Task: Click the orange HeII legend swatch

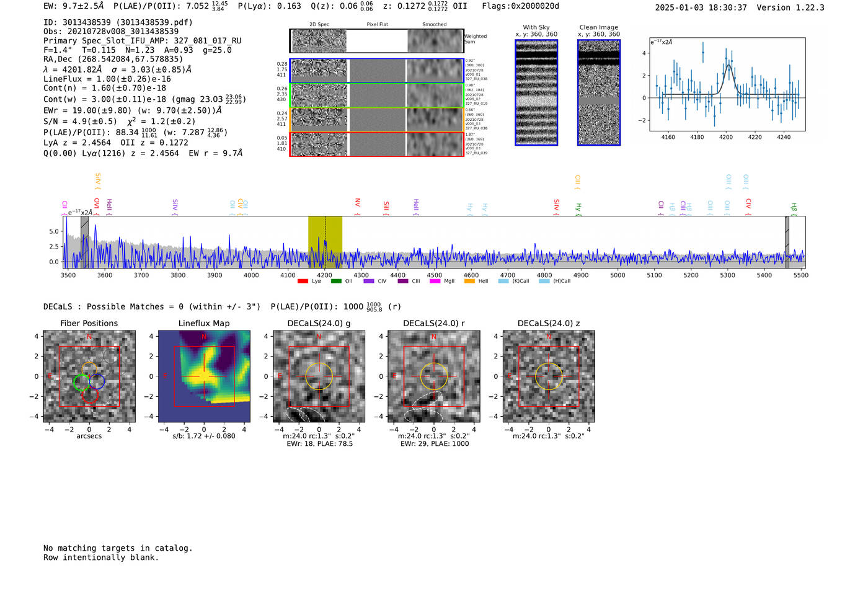Action: tap(469, 281)
